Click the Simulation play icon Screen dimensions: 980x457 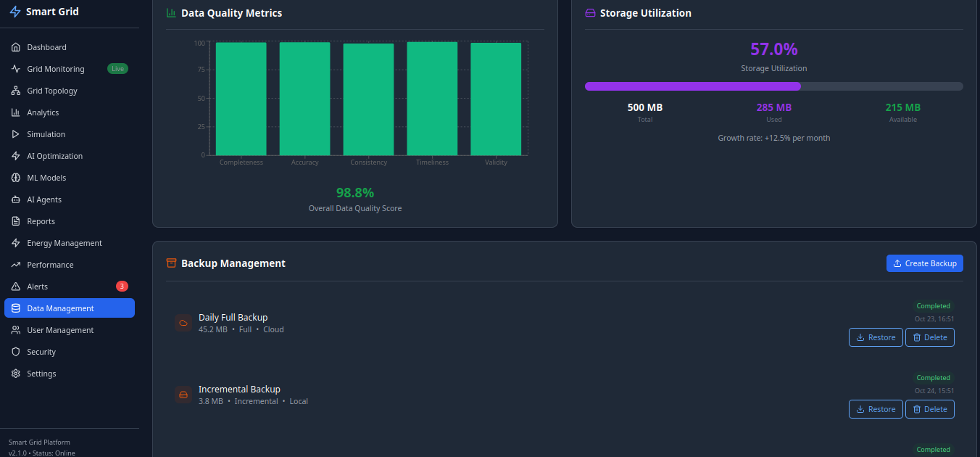(16, 134)
